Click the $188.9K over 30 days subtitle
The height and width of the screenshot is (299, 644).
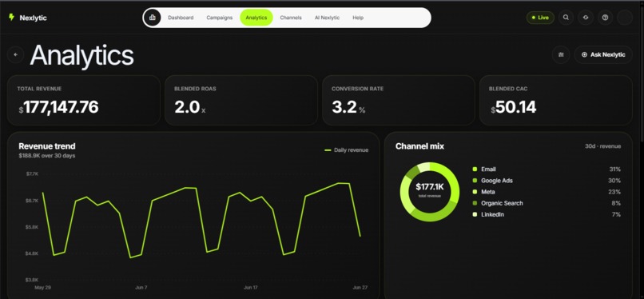[47, 156]
